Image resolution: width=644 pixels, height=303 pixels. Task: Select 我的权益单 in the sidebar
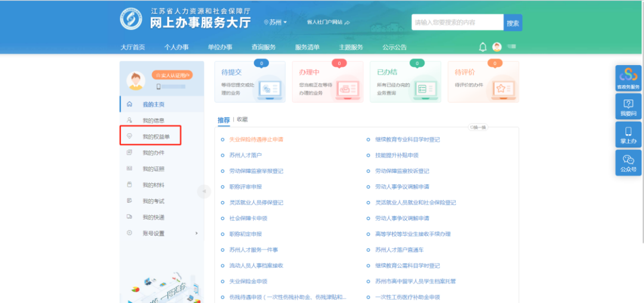pyautogui.click(x=156, y=137)
